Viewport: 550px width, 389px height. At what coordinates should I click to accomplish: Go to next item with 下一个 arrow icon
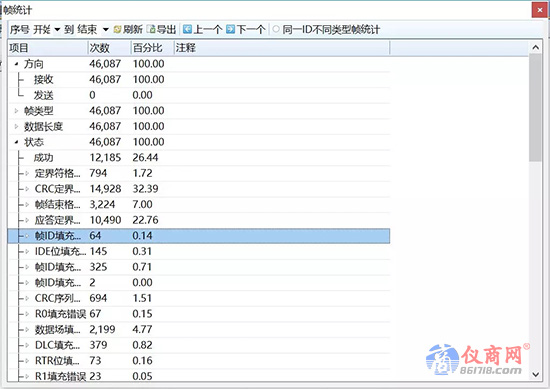pyautogui.click(x=230, y=29)
